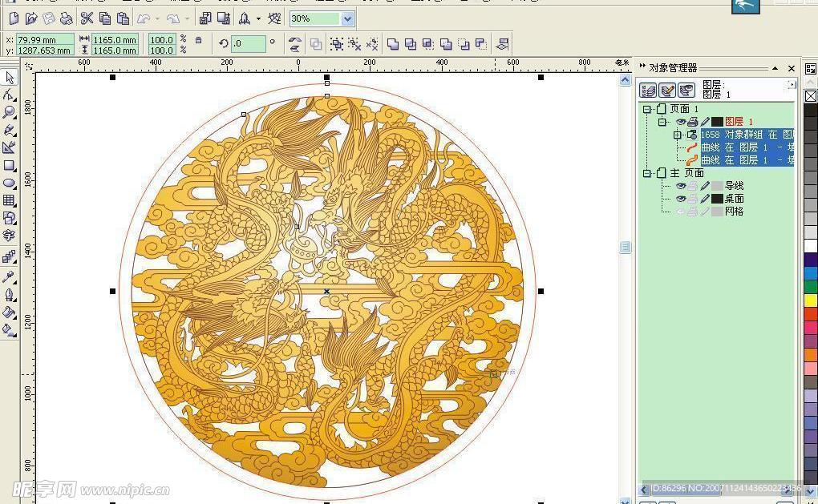Hide 图层 1 using its eye icon

click(680, 122)
